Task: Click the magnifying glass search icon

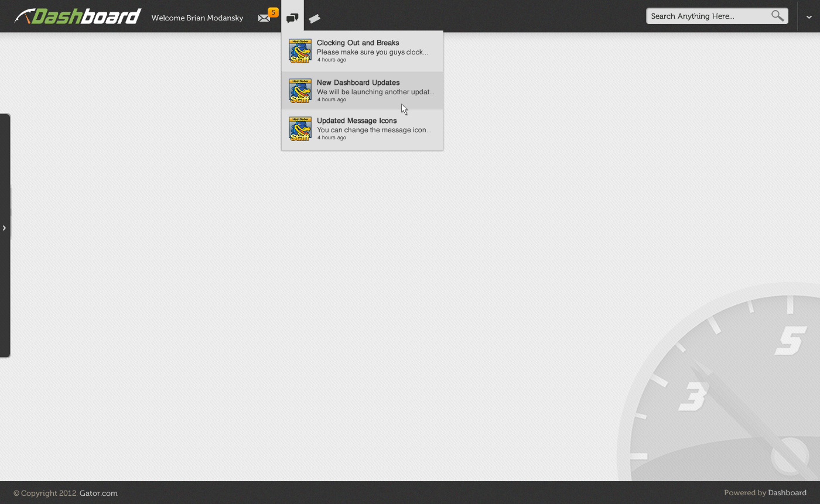Action: pos(777,16)
